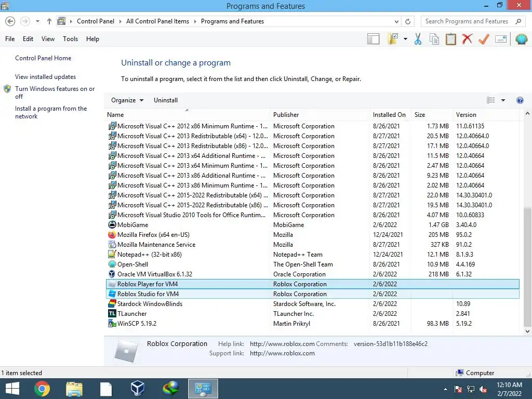Open the File menu

[10, 39]
